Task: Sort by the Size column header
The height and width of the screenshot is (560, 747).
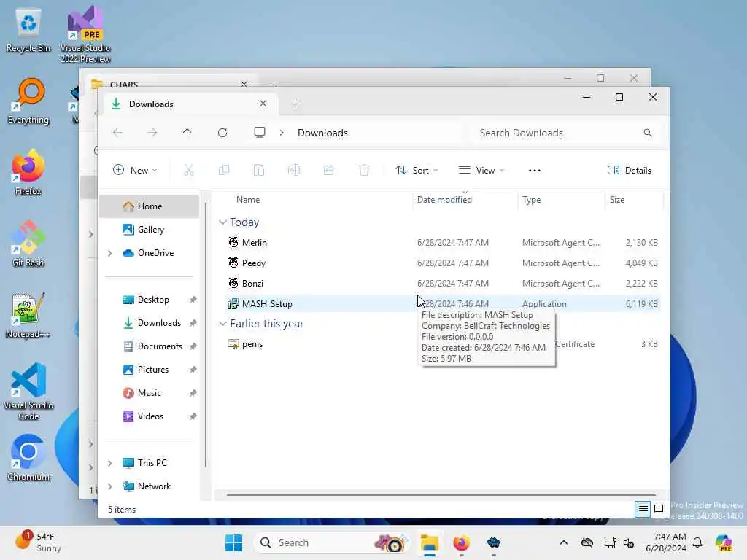Action: [634, 200]
